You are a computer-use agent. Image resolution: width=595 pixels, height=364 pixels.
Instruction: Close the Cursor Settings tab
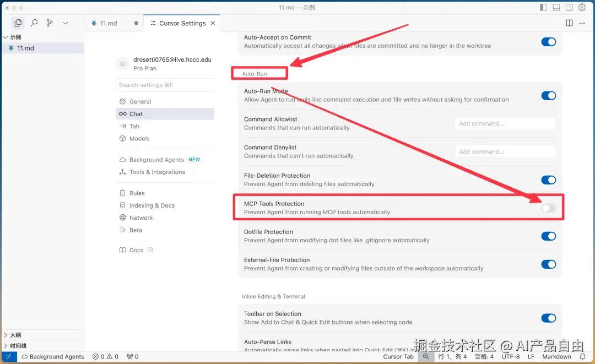point(213,23)
